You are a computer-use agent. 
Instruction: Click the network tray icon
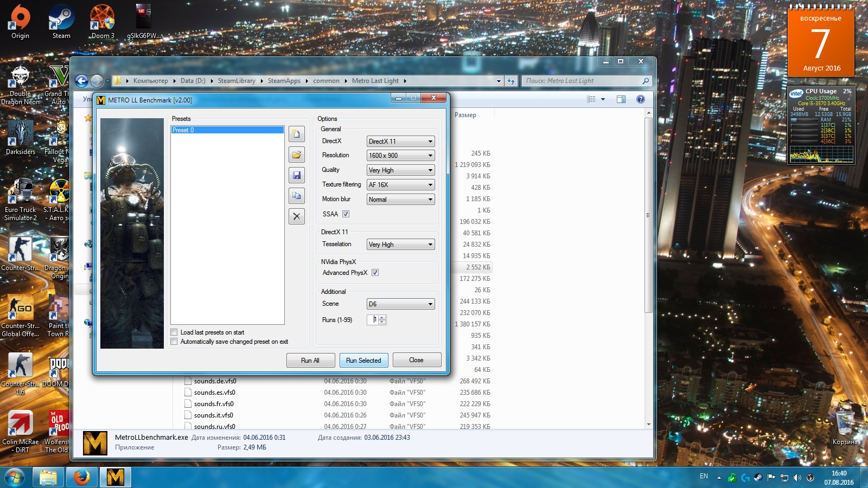pos(784,478)
